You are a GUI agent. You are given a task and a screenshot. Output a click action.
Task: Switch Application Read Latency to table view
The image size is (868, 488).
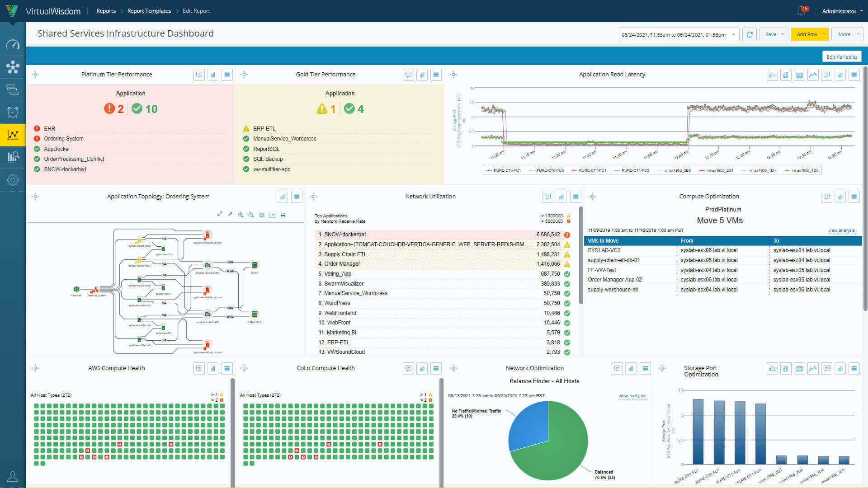pos(799,75)
